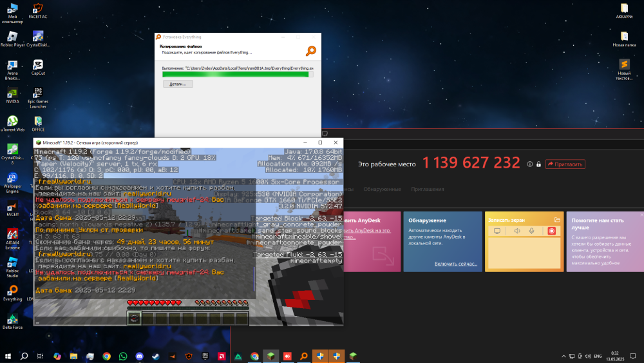Viewport: 644px width, 363px height.
Task: Open CrystalDiskInfo desktop shortcut near Roblox Player
Action: (38, 39)
